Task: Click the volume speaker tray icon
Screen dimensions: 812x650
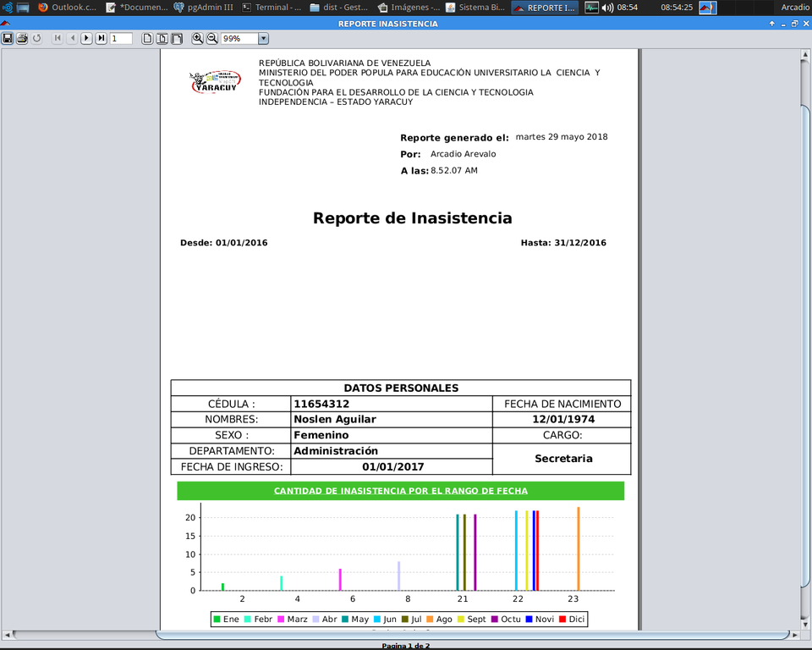Action: pyautogui.click(x=607, y=8)
